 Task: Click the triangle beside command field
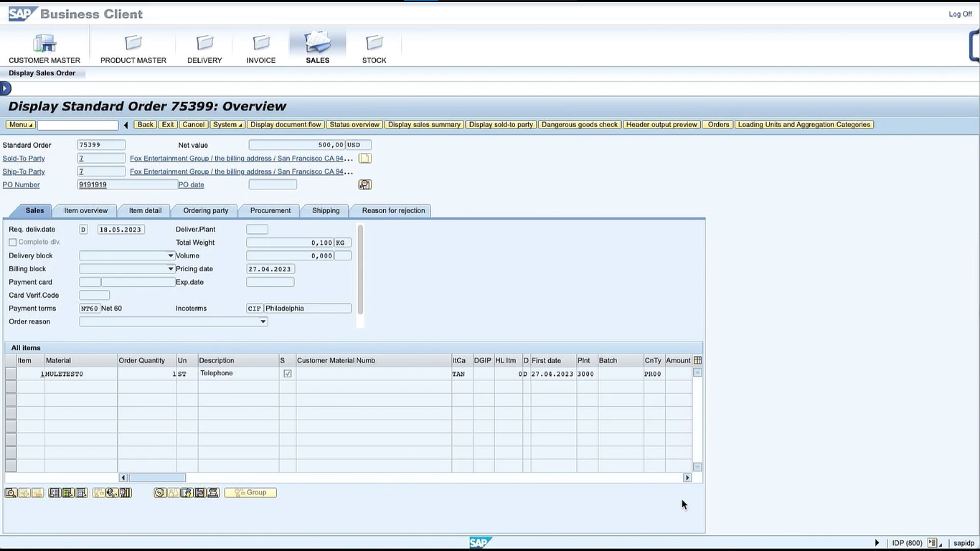click(126, 125)
